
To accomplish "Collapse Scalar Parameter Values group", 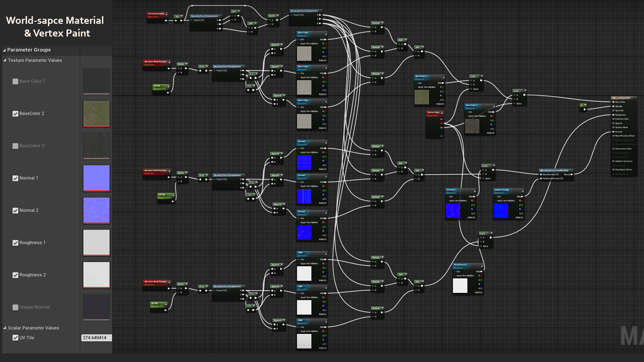I will [5, 328].
